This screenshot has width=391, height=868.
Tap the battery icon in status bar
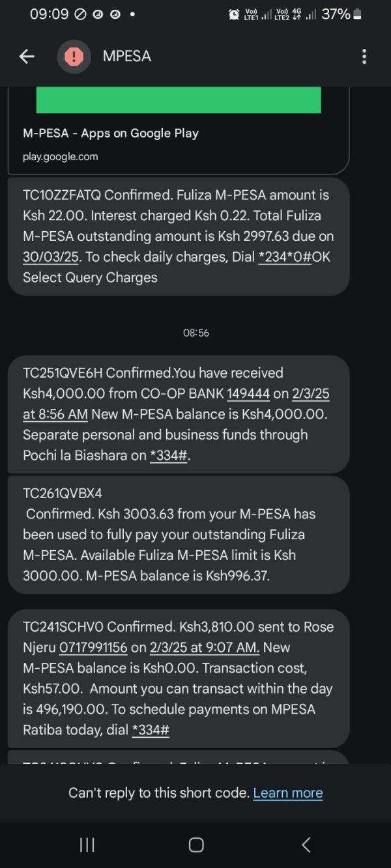click(357, 14)
